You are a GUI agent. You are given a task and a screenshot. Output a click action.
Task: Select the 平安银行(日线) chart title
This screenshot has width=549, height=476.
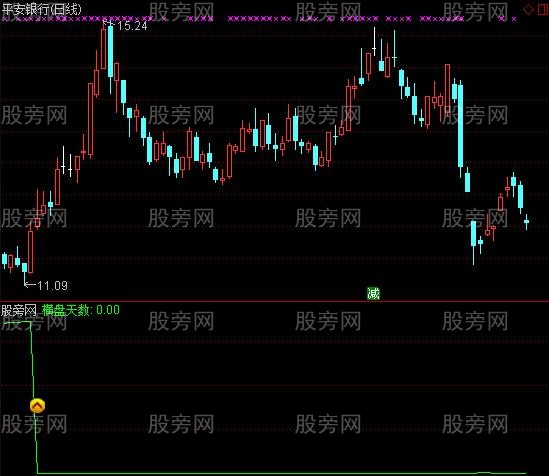click(41, 9)
